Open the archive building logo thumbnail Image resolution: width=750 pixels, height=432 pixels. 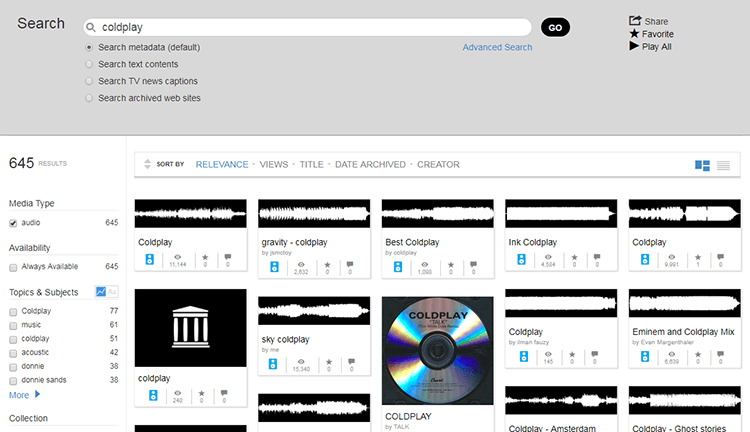(190, 328)
